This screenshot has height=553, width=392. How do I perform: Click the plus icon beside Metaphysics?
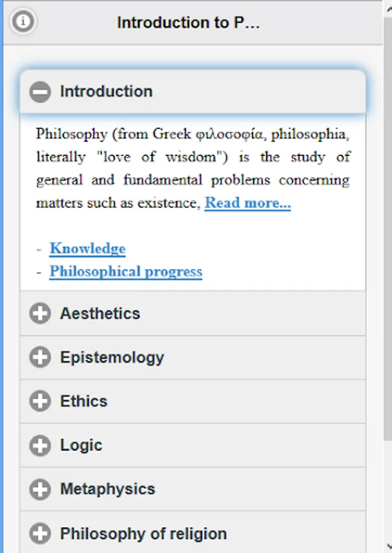(x=41, y=490)
